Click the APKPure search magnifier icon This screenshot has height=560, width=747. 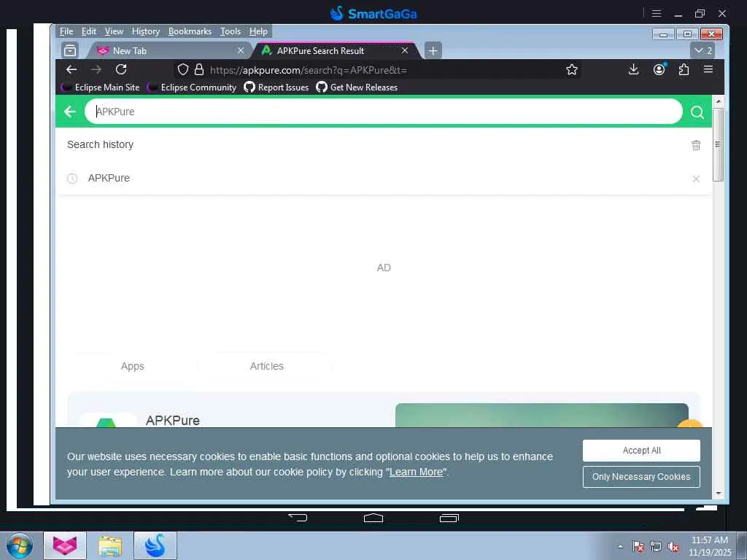point(697,112)
